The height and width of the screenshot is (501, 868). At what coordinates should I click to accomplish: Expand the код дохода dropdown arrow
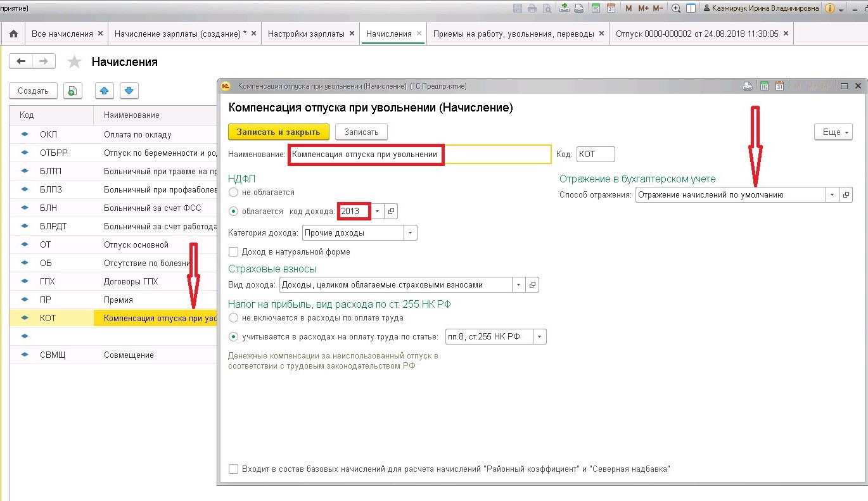[377, 211]
